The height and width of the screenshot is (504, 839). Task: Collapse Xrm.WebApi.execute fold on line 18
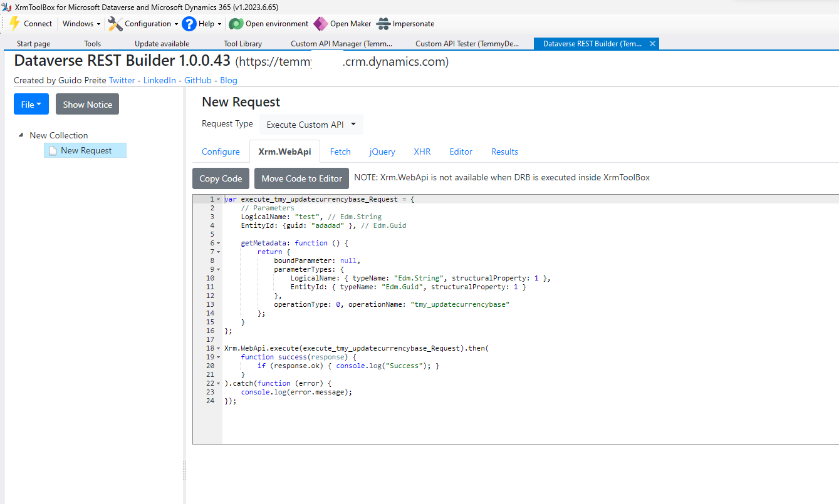[218, 348]
